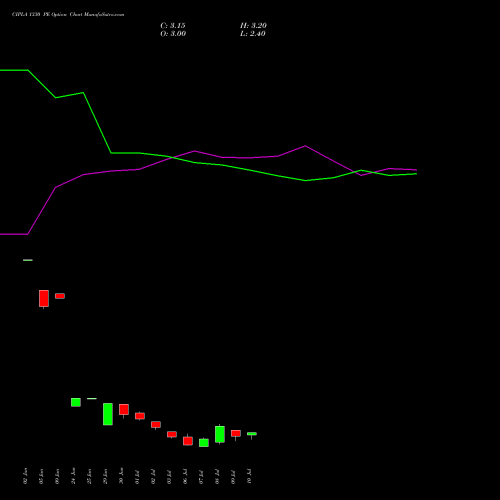Click the green candle above 24 Jun
Image resolution: width=500 pixels, height=500 pixels.
click(x=76, y=402)
